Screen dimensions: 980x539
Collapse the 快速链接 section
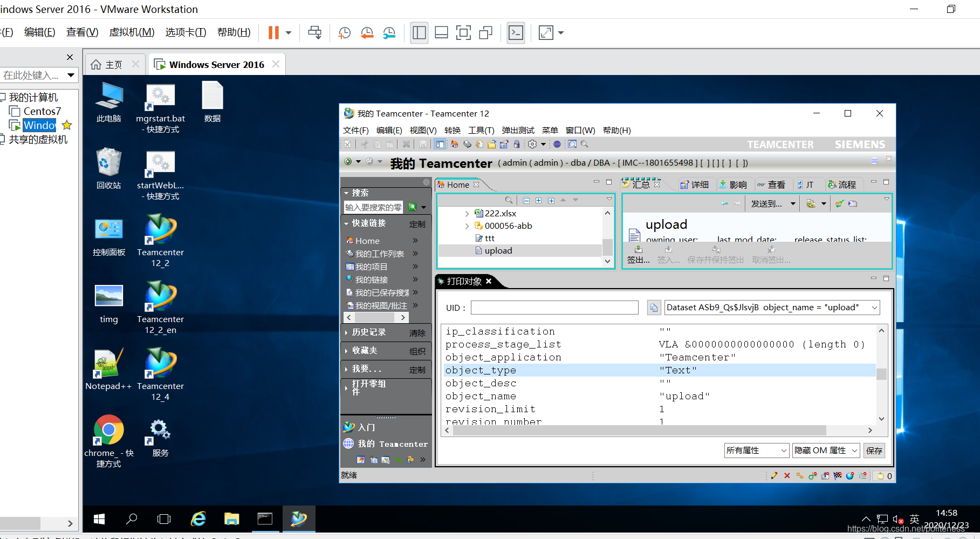[x=346, y=223]
